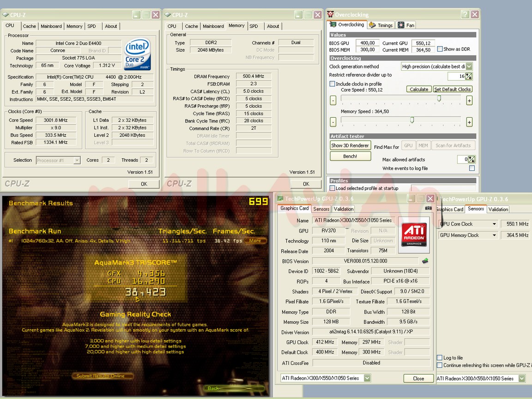532x399 pixels.
Task: Click the More button beside benchmark fps
Action: pyautogui.click(x=255, y=241)
